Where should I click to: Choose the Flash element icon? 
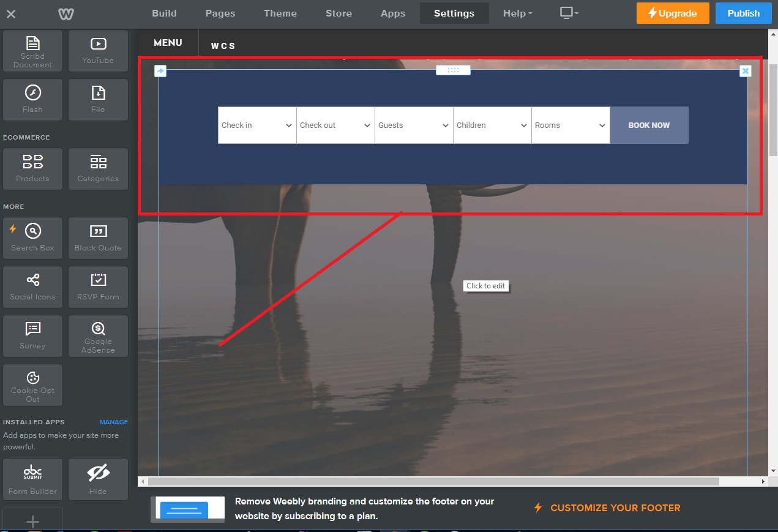pyautogui.click(x=32, y=99)
